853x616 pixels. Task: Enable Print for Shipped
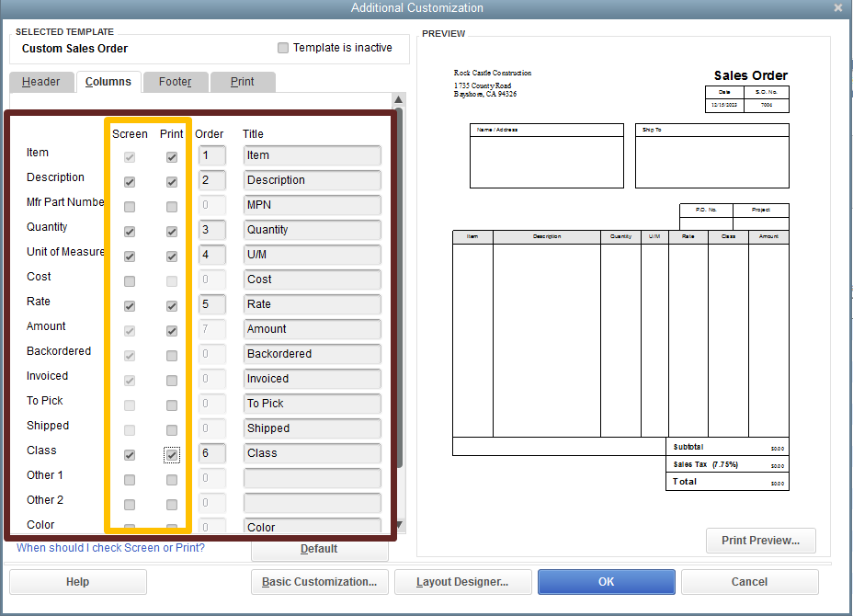point(172,430)
